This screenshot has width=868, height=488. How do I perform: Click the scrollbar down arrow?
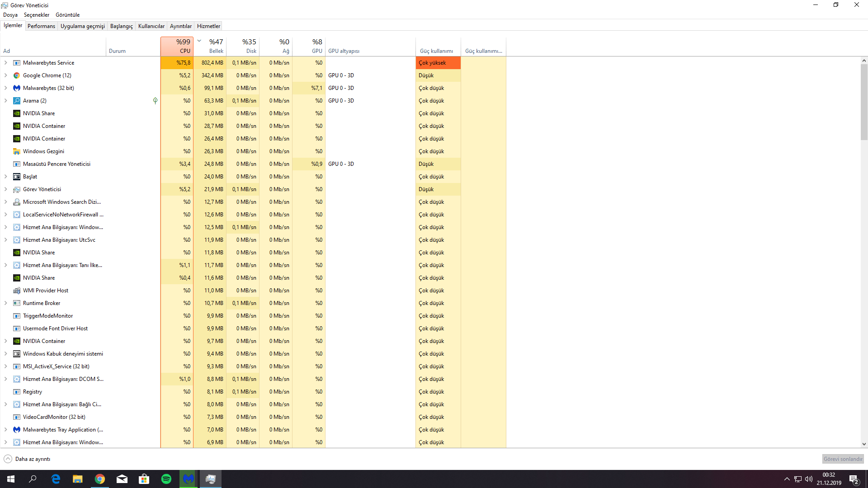(x=864, y=444)
